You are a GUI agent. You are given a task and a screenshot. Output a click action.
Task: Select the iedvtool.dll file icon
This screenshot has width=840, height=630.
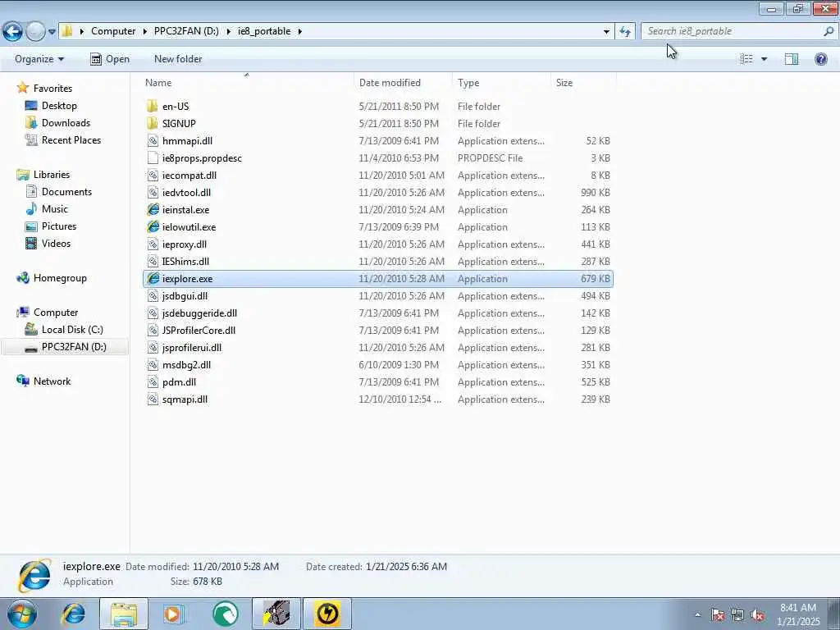(153, 192)
